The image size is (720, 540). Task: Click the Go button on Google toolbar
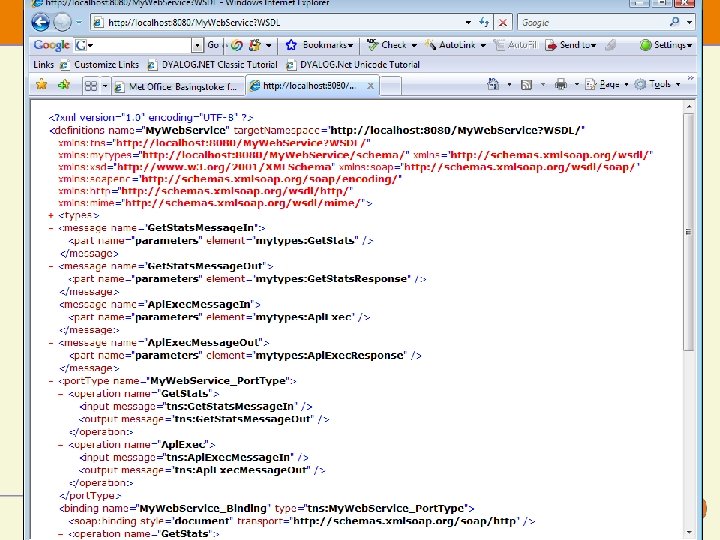(x=213, y=45)
